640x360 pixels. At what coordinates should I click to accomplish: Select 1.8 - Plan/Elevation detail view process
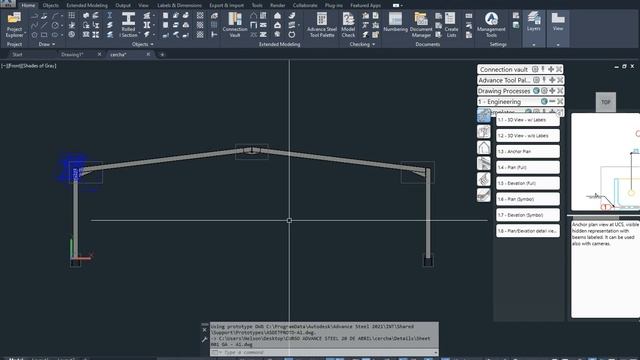[x=528, y=231]
